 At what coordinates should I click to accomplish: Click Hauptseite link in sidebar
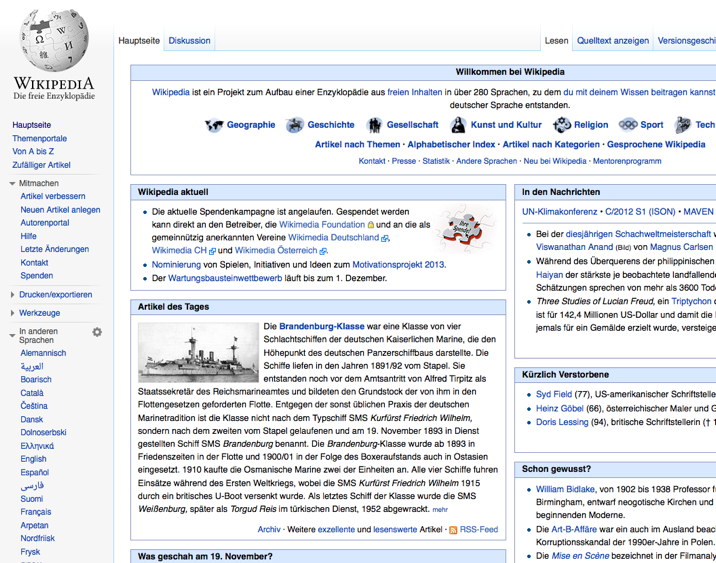pyautogui.click(x=32, y=125)
